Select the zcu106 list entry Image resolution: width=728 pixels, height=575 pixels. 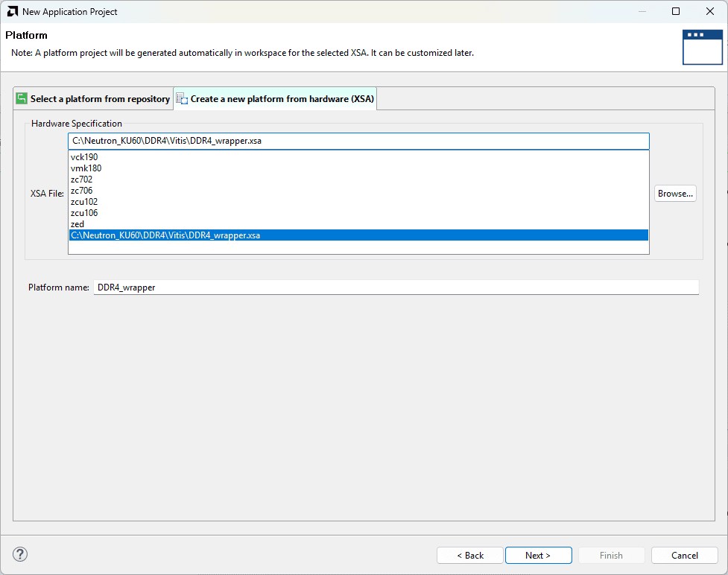pyautogui.click(x=84, y=213)
